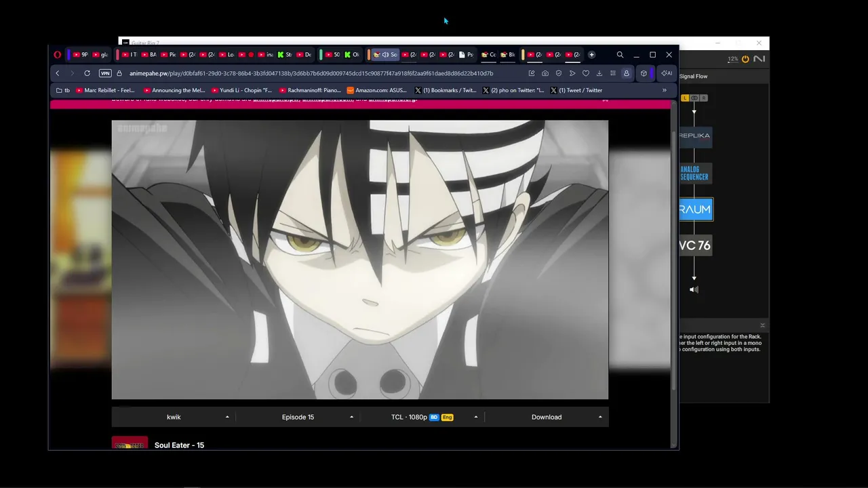This screenshot has height=488, width=868.
Task: Open the extensions cube icon
Action: click(x=644, y=73)
